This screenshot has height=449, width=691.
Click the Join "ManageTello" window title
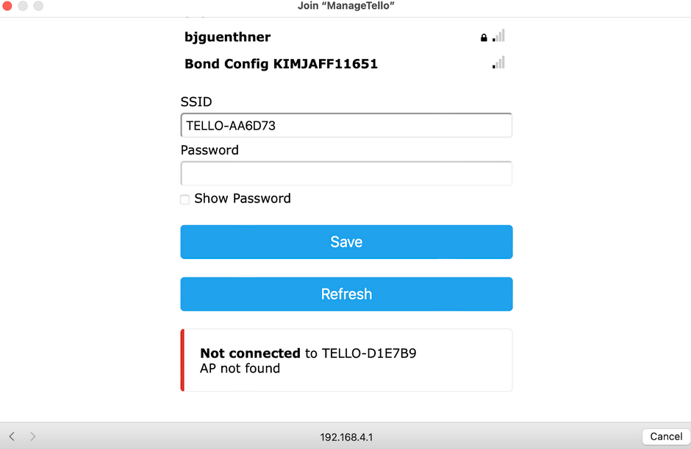346,6
